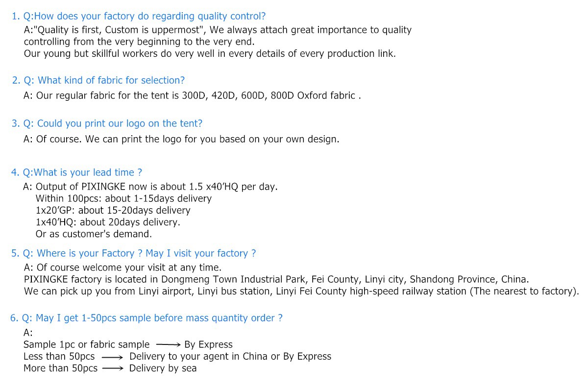Click the arrow after "More than 50pcs"
Screen dimensions: 588x392
coord(112,368)
